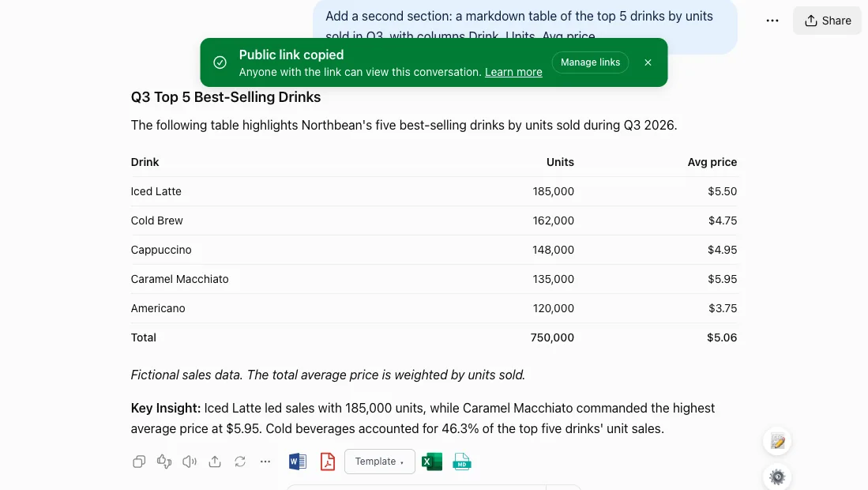Open the notepad floating icon
The image size is (868, 490).
point(777,442)
